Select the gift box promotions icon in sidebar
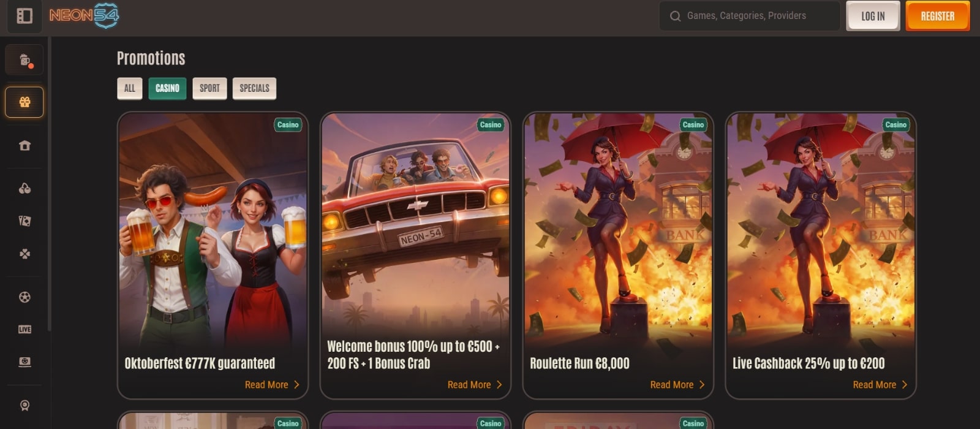This screenshot has width=980, height=429. [x=24, y=102]
